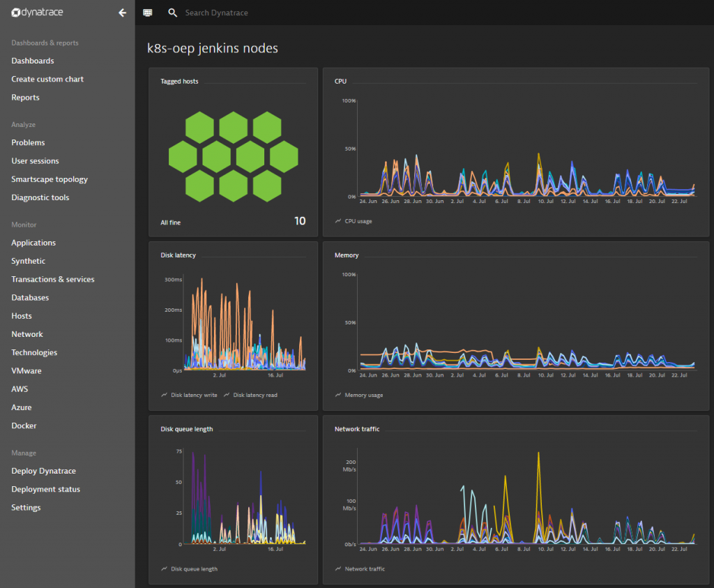Select a green hexagon host icon in Tagged hosts
Image resolution: width=714 pixels, height=588 pixels.
[x=233, y=156]
